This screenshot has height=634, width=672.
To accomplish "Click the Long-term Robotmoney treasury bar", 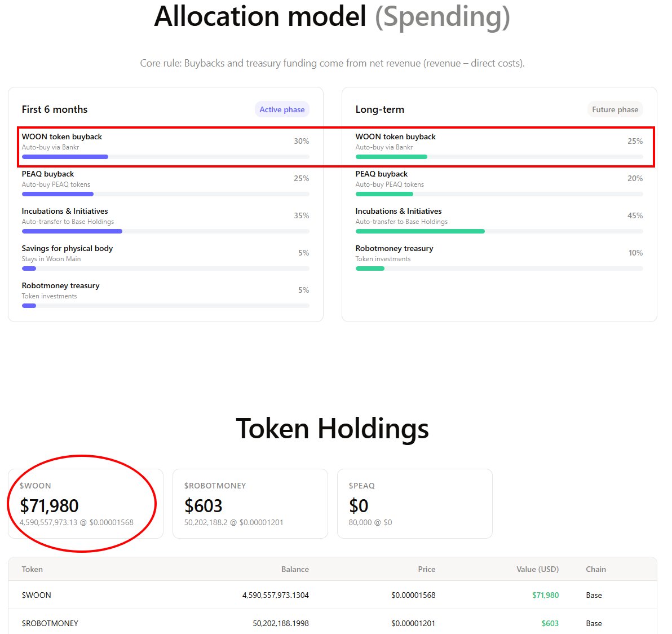I will point(499,269).
